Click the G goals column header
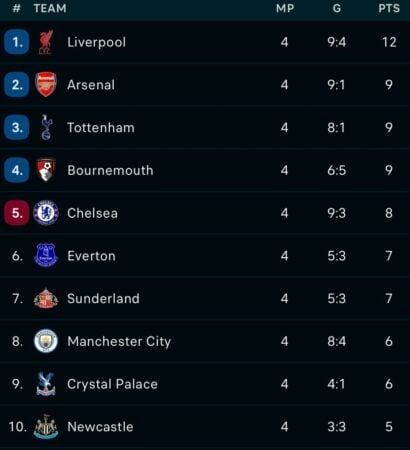Image resolution: width=410 pixels, height=450 pixels. click(x=337, y=8)
